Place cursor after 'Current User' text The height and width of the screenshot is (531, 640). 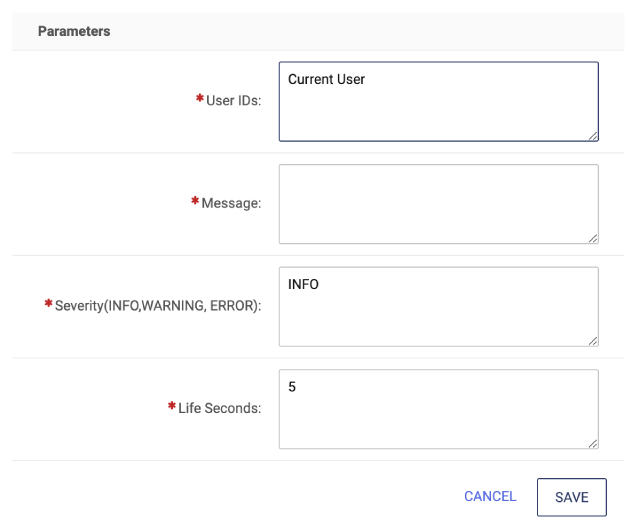click(366, 79)
